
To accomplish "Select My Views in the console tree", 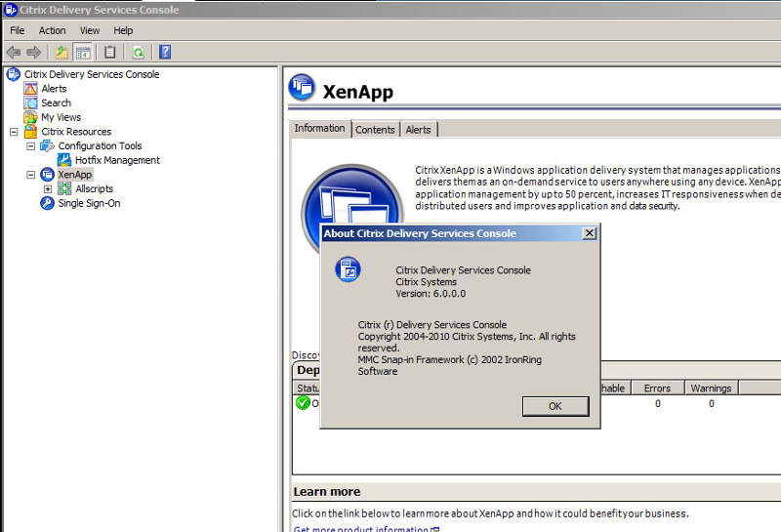I will (62, 117).
